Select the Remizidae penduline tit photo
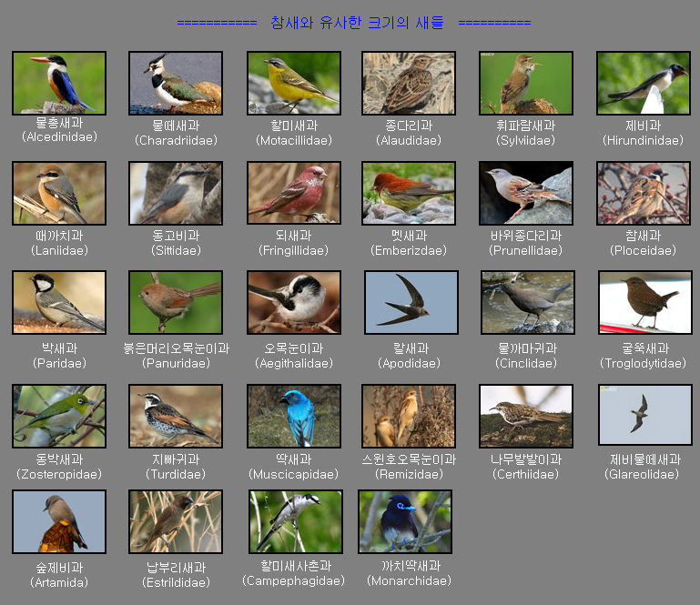Image resolution: width=700 pixels, height=605 pixels. tap(409, 417)
